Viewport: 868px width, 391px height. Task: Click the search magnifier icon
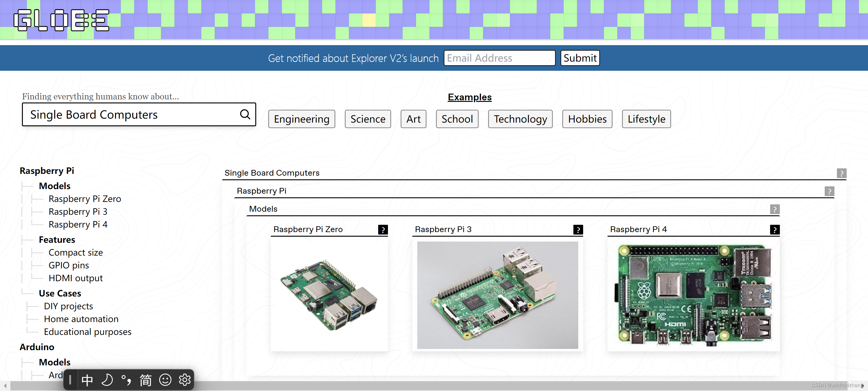click(245, 115)
